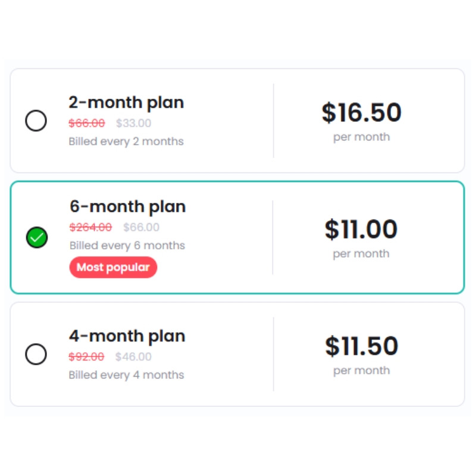Screen dimensions: 476x476
Task: Click the struck-through $66.00 price
Action: tap(87, 123)
